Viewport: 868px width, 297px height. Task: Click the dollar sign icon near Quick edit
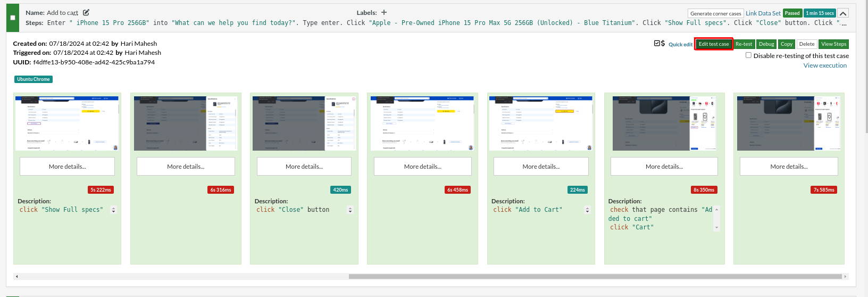[x=663, y=44]
